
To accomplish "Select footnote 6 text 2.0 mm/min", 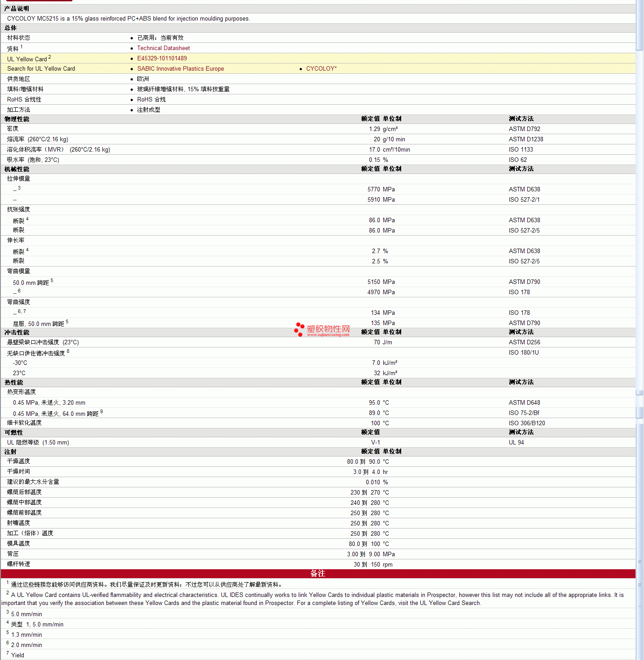I will pyautogui.click(x=26, y=645).
